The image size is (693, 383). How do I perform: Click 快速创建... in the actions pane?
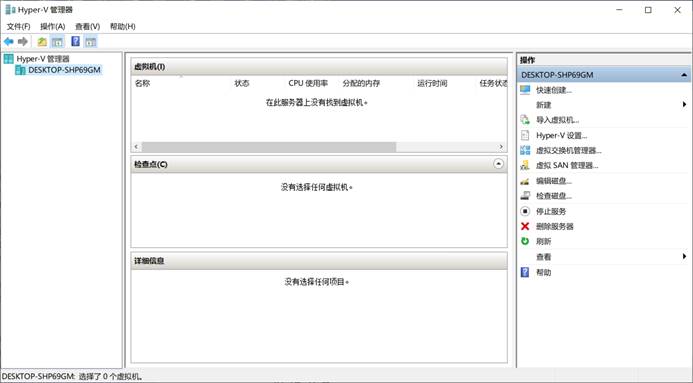coord(554,90)
